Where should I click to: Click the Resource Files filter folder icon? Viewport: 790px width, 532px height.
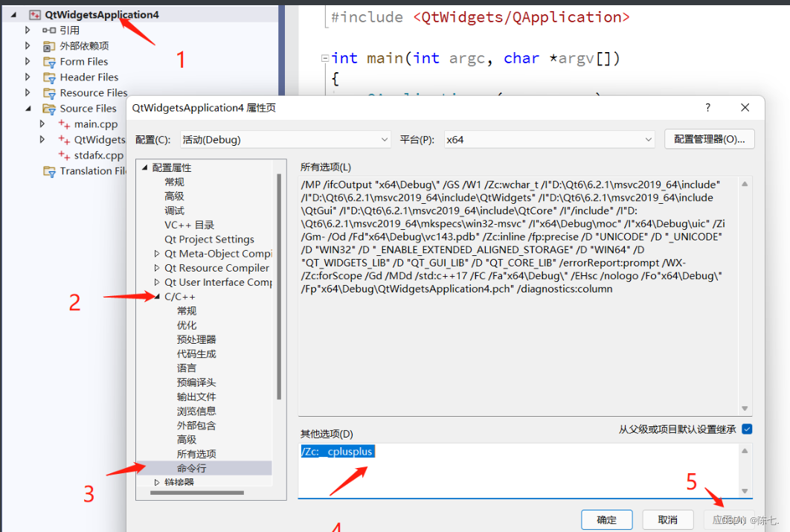point(49,93)
